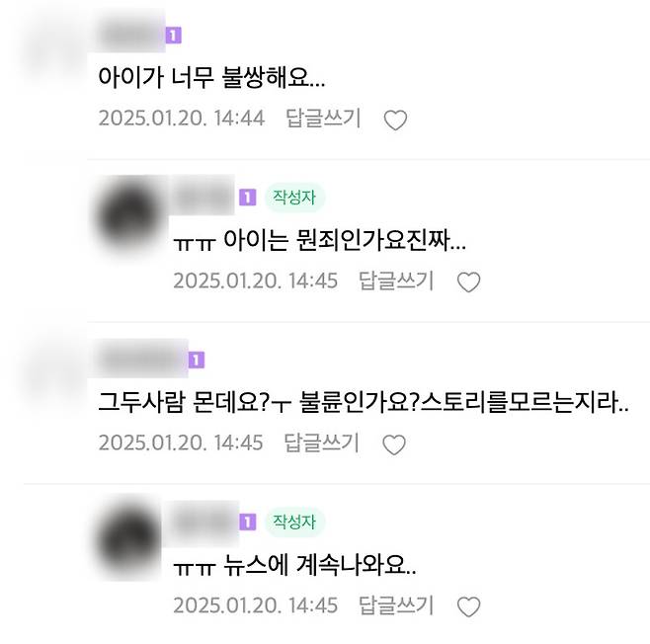Click 답글쓰기 under '아이는 뭔죄인가요진짜'
The image size is (650, 644).
(x=396, y=281)
